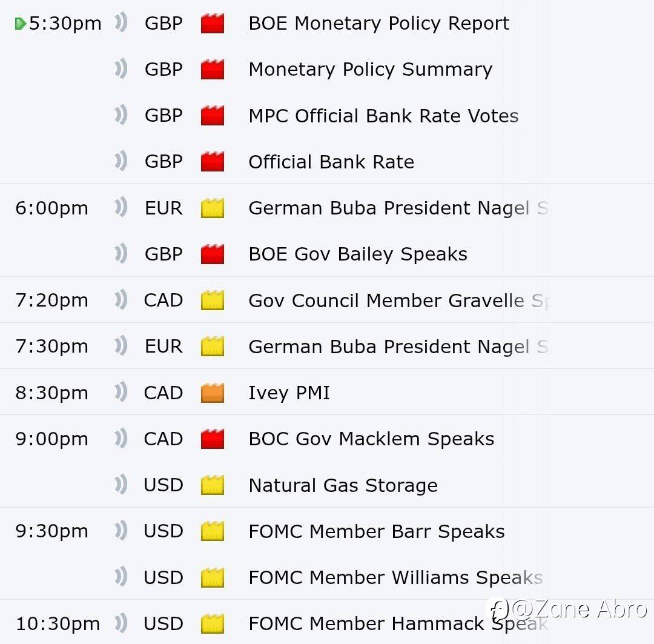Select the 8:30pm time label
Image resolution: width=654 pixels, height=644 pixels.
click(x=51, y=393)
